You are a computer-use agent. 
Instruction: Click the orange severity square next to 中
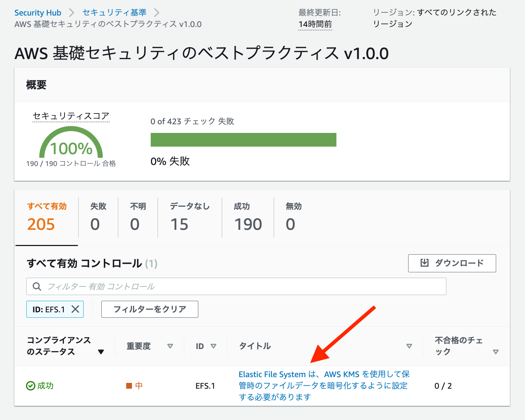point(128,385)
